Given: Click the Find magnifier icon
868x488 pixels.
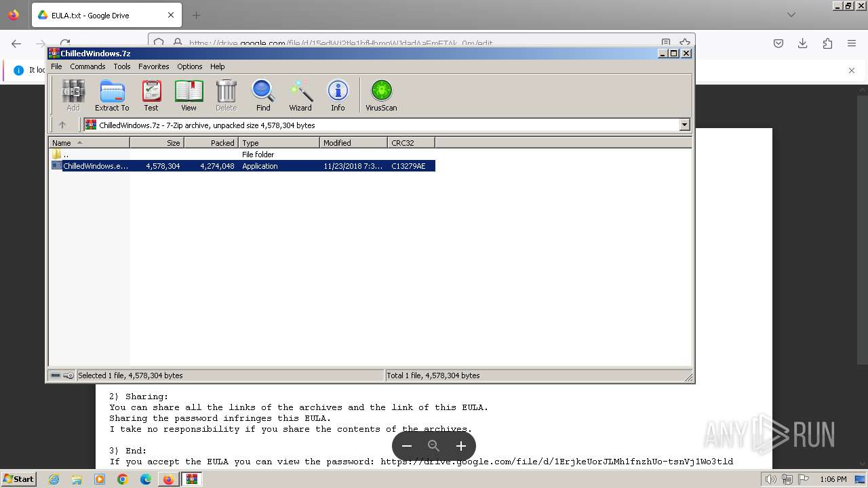Looking at the screenshot, I should 263,95.
